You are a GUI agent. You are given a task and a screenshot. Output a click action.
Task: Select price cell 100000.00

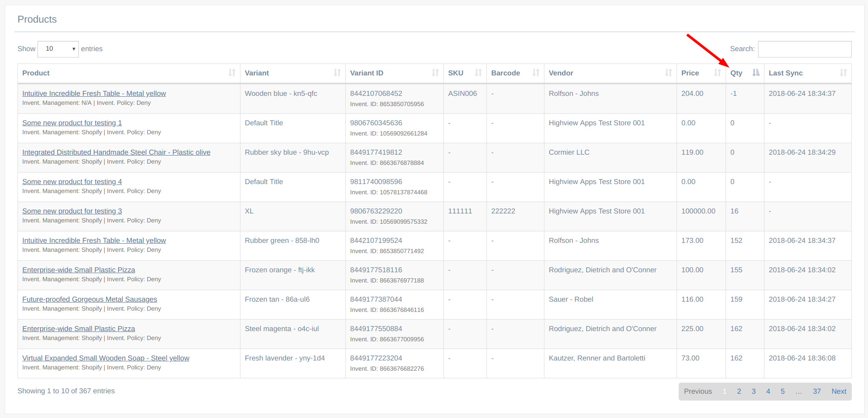pyautogui.click(x=698, y=211)
